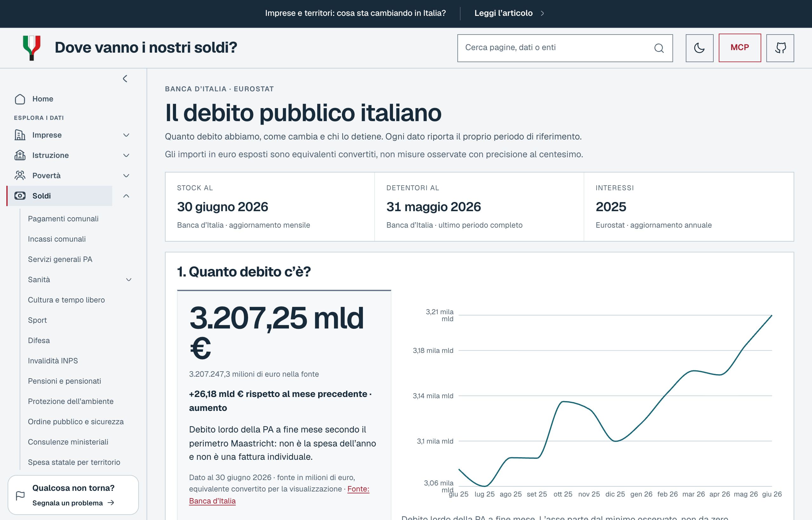The image size is (812, 520).
Task: Click the giu 26 axis label on chart
Action: pos(772,494)
